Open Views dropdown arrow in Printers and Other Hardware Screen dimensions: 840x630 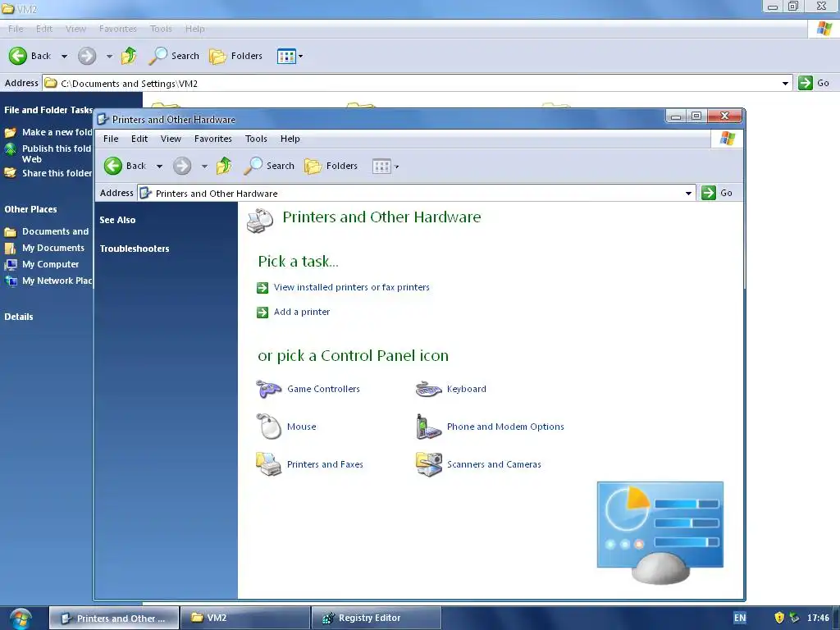click(x=396, y=166)
